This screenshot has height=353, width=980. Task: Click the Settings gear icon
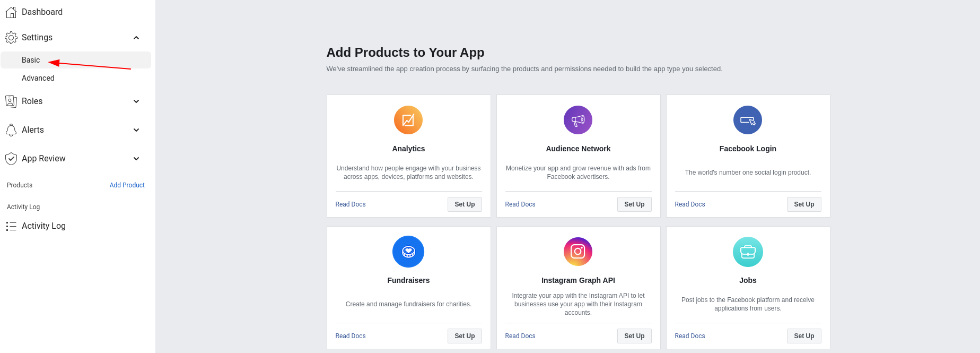[x=11, y=38]
